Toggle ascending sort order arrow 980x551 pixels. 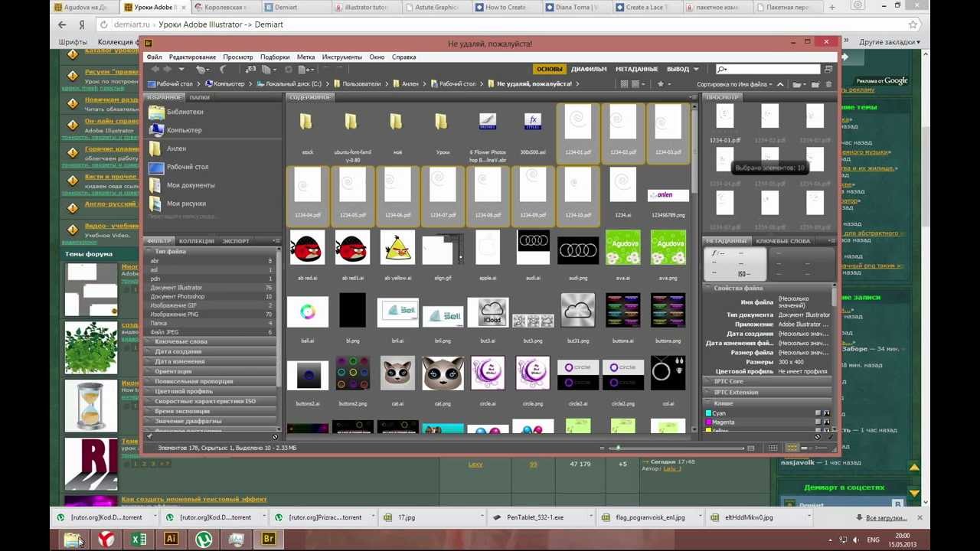780,84
